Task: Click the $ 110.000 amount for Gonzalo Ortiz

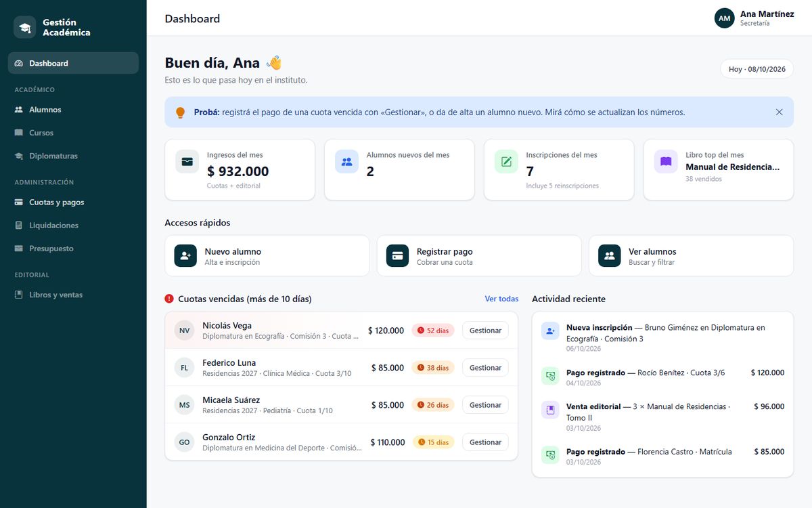Action: 388,442
